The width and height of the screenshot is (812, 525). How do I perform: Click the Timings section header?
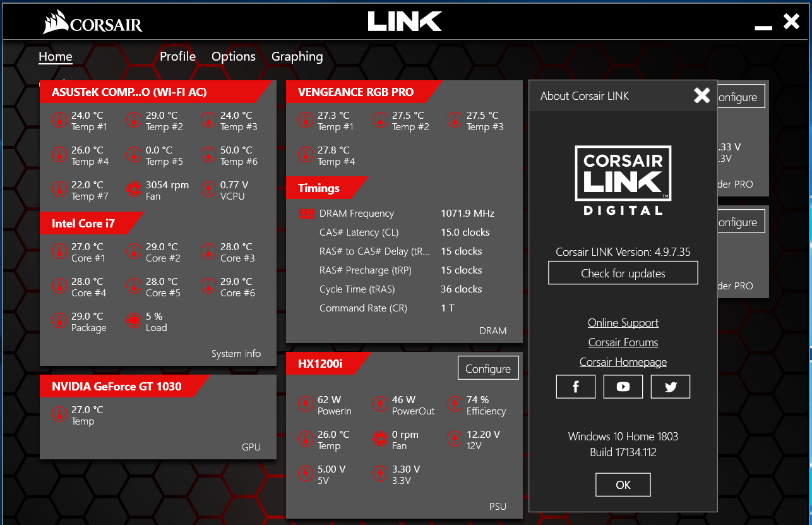pyautogui.click(x=327, y=188)
